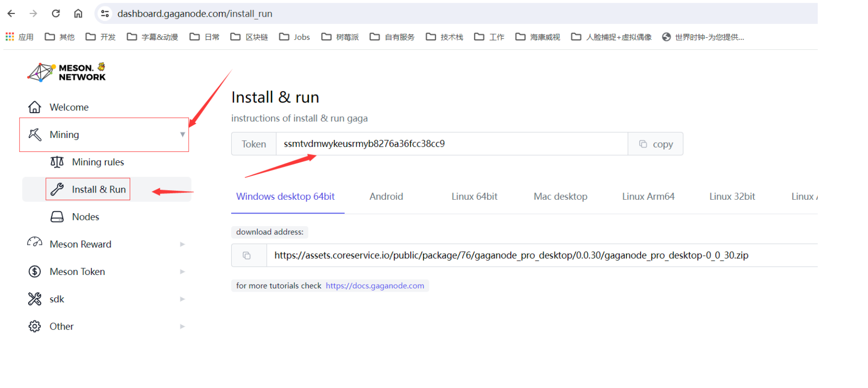Reload the page with the refresh icon
868x388 pixels.
(56, 13)
